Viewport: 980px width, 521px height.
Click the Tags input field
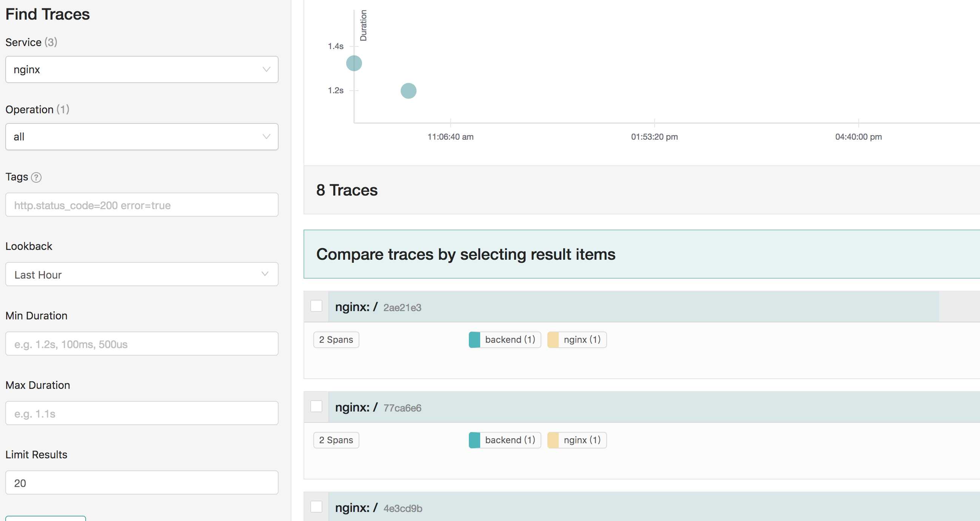coord(142,205)
